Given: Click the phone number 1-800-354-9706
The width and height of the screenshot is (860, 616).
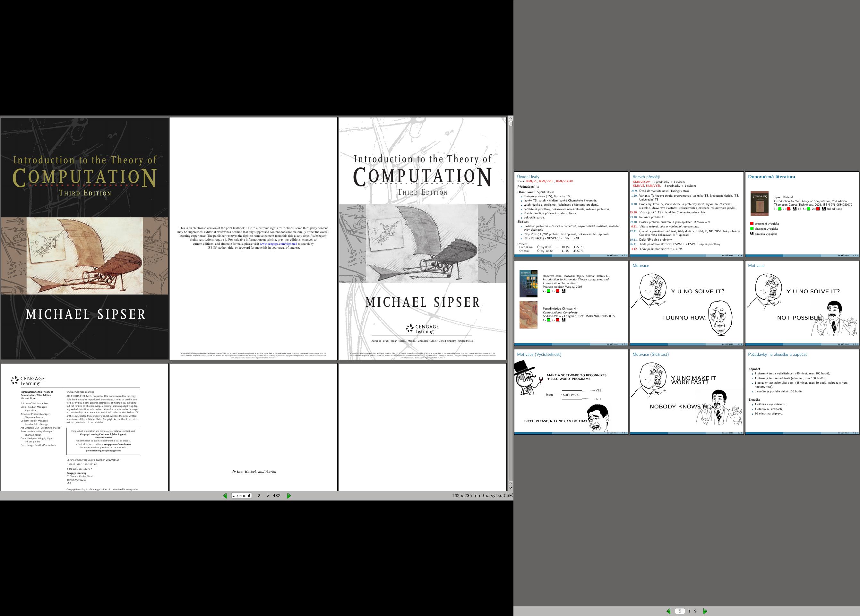Looking at the screenshot, I should click(103, 437).
